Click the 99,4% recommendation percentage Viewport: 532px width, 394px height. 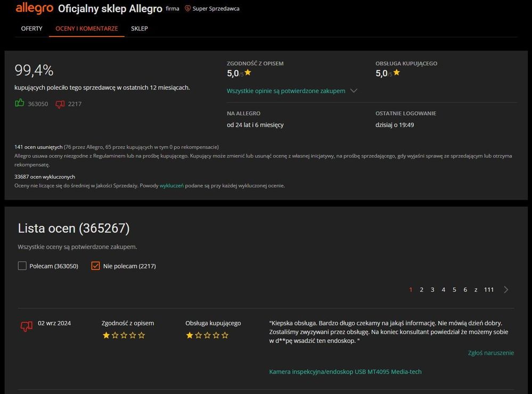click(34, 70)
